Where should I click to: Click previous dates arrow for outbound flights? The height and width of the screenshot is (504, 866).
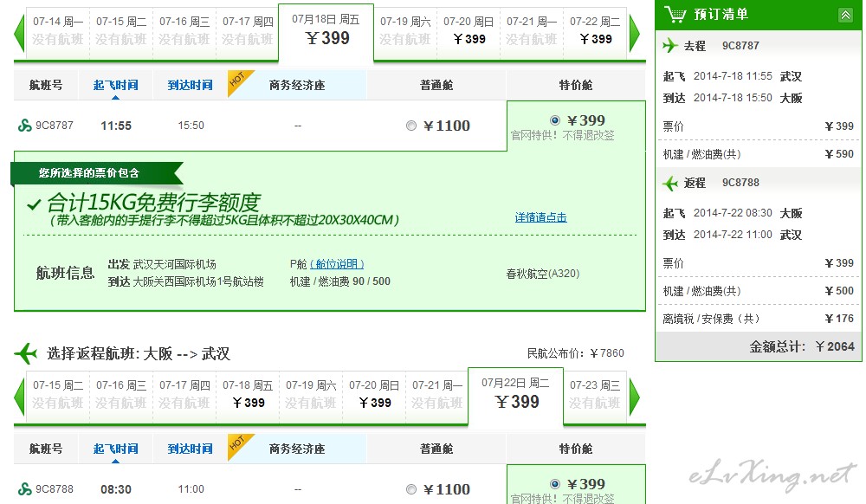click(x=19, y=33)
